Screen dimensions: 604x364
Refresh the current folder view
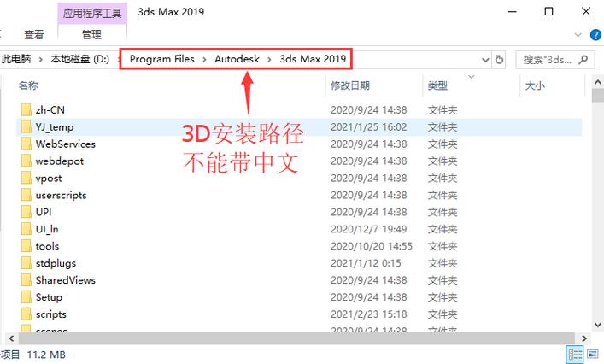[x=499, y=59]
